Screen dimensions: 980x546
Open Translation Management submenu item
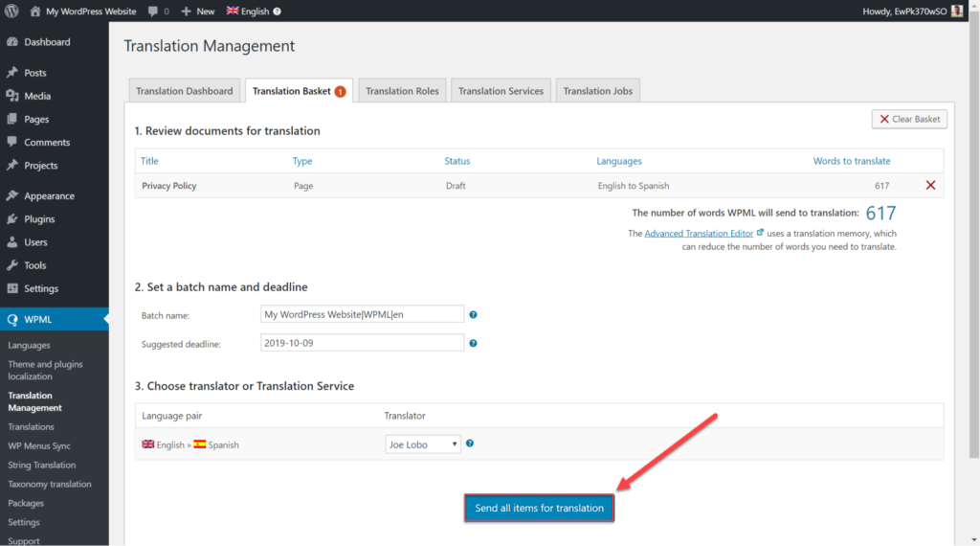pyautogui.click(x=35, y=401)
